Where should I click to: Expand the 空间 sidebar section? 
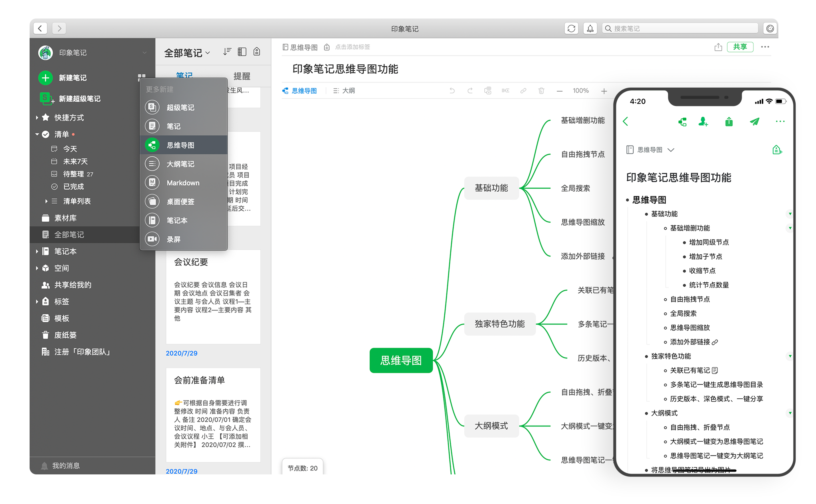click(37, 268)
